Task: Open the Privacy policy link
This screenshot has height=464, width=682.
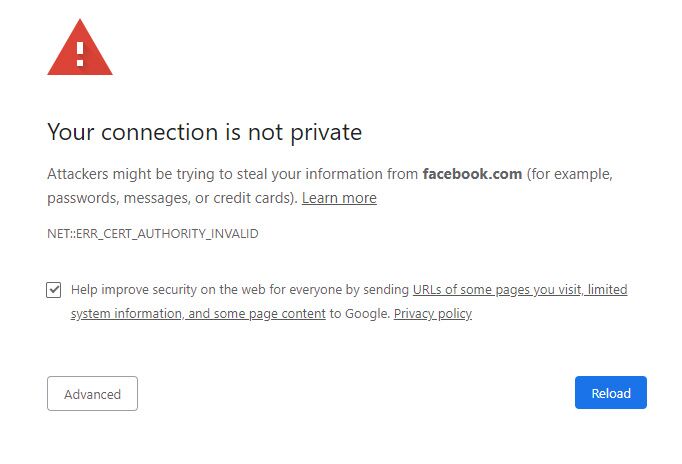Action: (x=432, y=314)
